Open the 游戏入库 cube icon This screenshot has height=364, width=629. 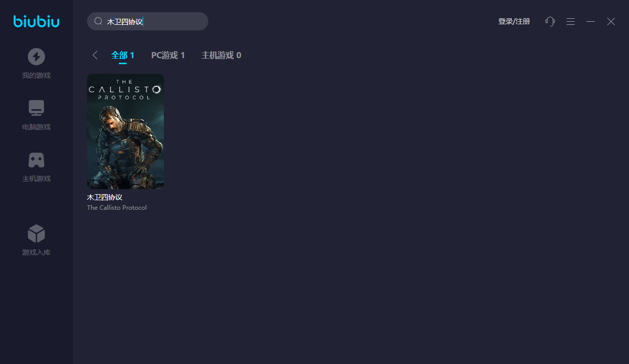[x=36, y=234]
